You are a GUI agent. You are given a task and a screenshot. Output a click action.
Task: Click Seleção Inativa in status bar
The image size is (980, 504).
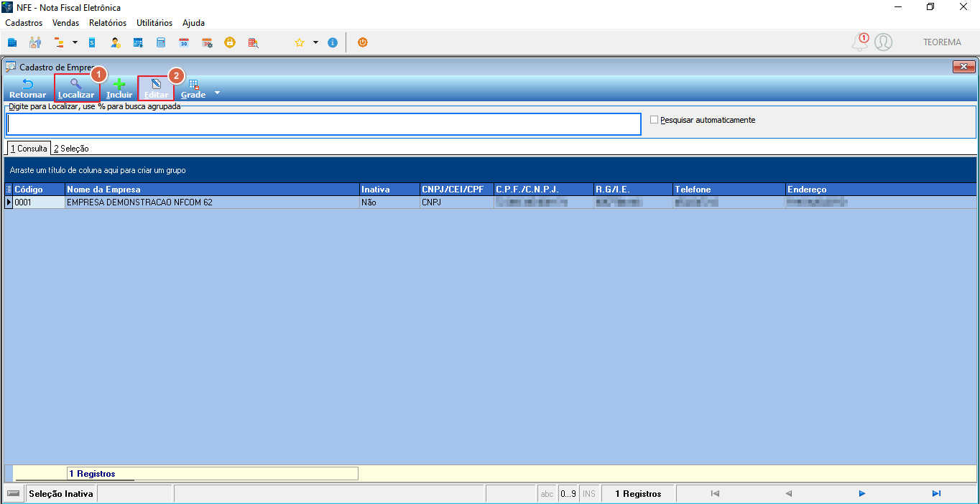pyautogui.click(x=61, y=494)
